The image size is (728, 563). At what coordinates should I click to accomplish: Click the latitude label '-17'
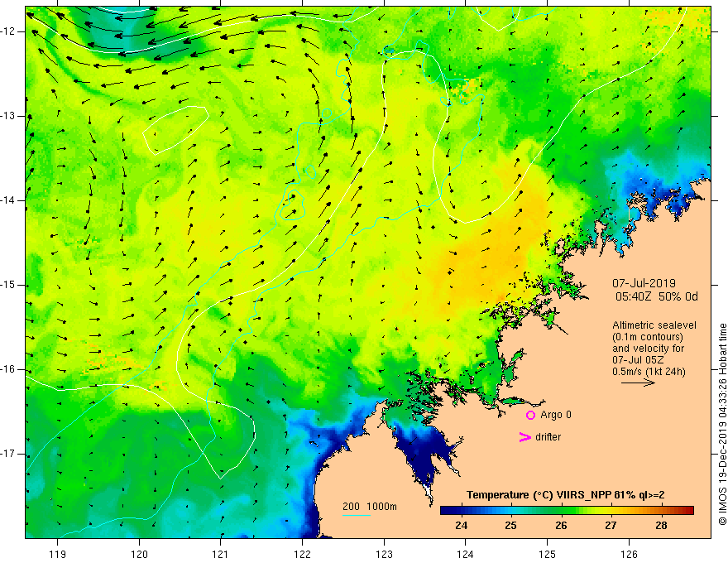click(x=9, y=454)
